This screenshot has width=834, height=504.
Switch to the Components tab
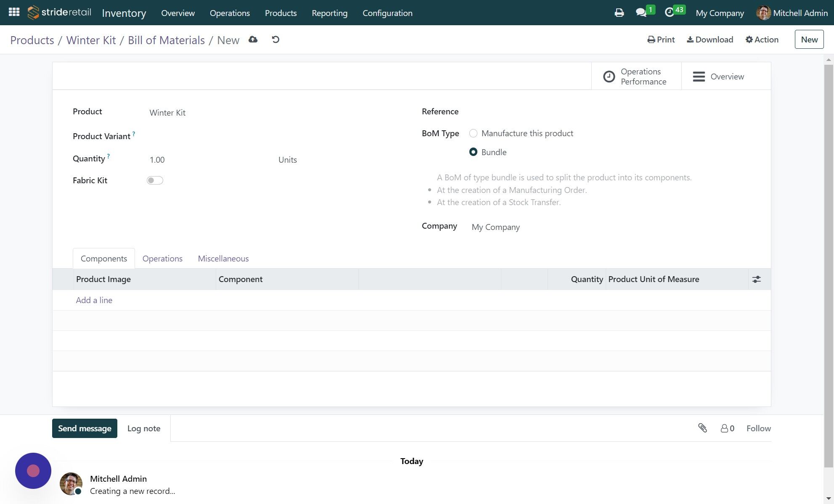click(104, 259)
